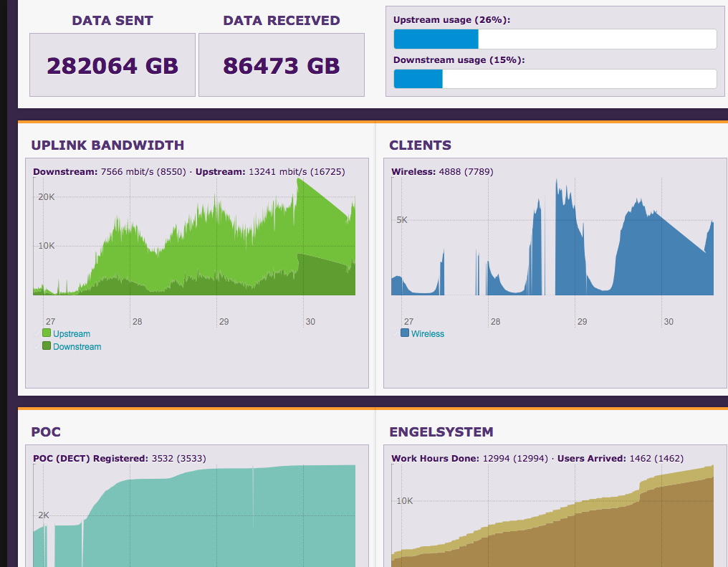The width and height of the screenshot is (728, 567).
Task: Click the blue Wireless color swatch
Action: [405, 333]
